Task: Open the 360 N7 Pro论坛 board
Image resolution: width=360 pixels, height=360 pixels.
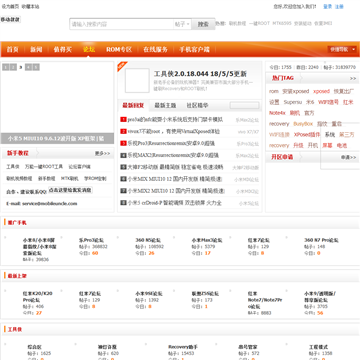Action: (321, 240)
